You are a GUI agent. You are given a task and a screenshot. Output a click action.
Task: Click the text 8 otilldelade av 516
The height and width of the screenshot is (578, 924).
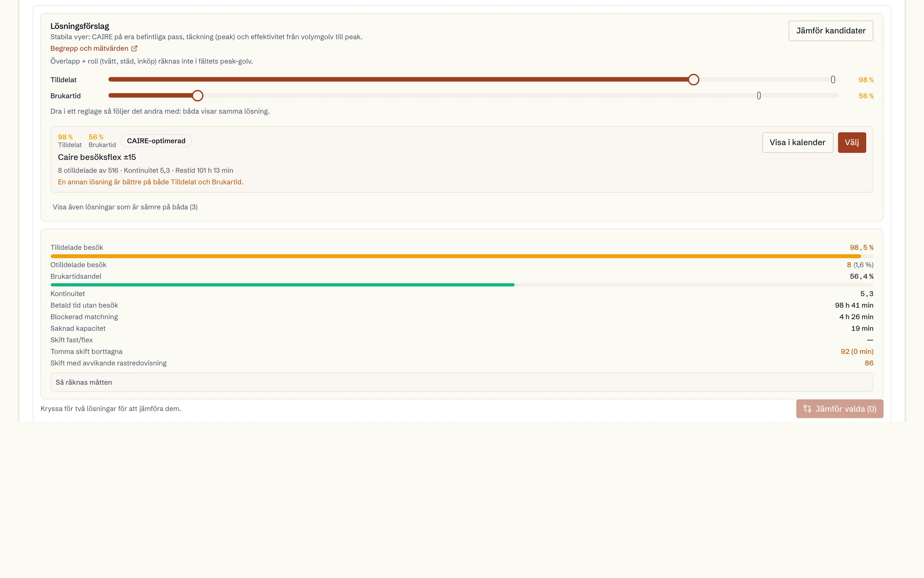click(88, 171)
